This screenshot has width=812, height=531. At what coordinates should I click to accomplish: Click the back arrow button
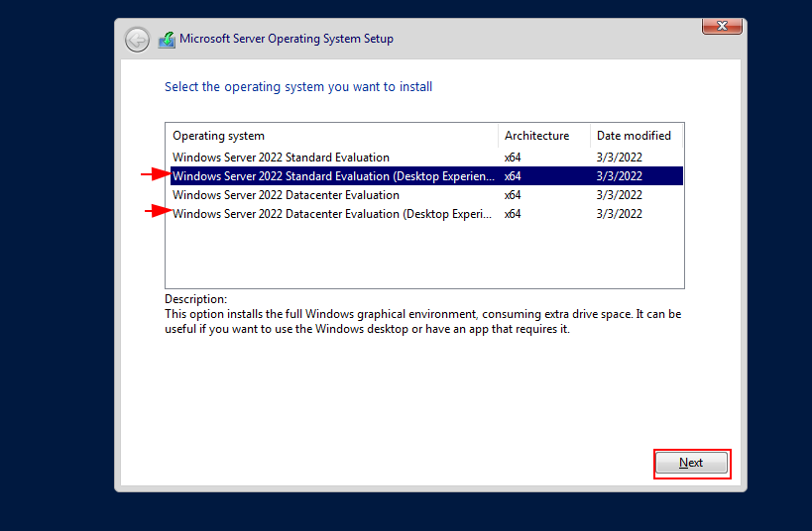(x=137, y=40)
